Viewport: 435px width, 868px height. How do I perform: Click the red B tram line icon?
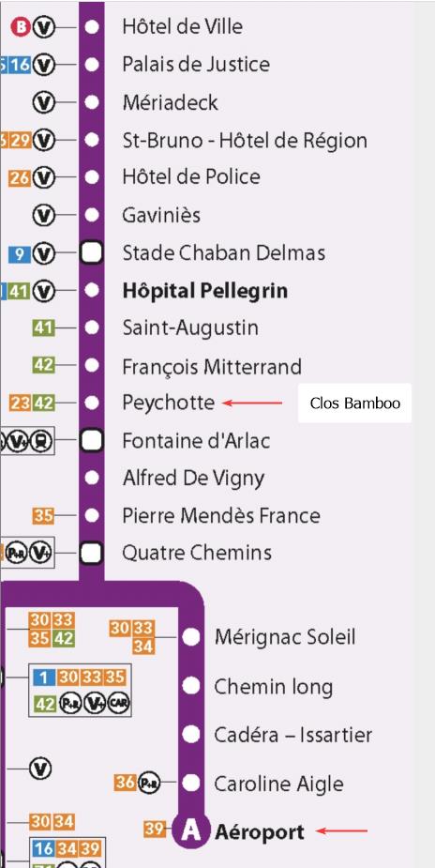[x=22, y=27]
